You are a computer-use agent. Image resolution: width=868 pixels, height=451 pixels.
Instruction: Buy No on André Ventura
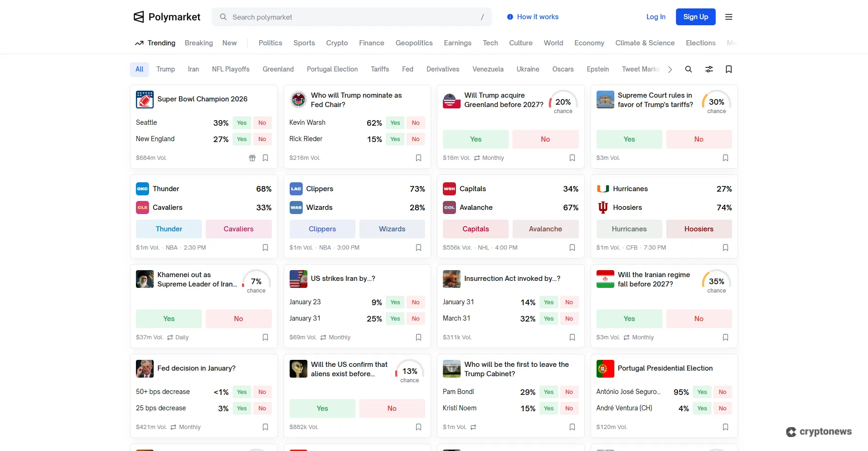723,408
